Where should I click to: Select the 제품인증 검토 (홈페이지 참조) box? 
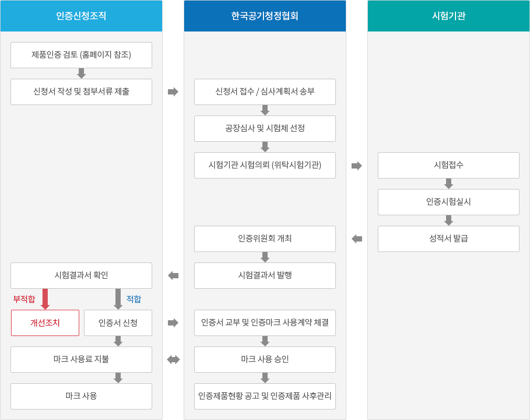[81, 55]
